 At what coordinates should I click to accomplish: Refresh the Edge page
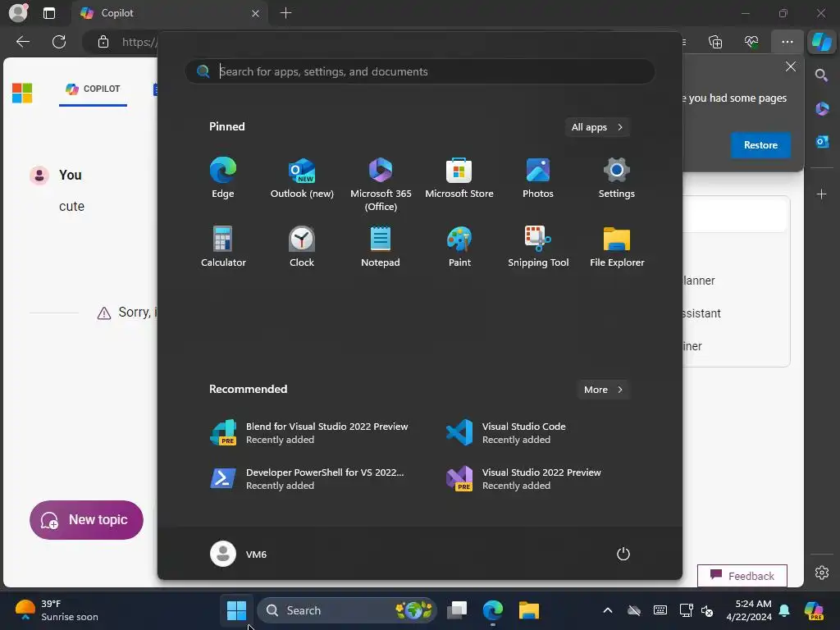[59, 42]
